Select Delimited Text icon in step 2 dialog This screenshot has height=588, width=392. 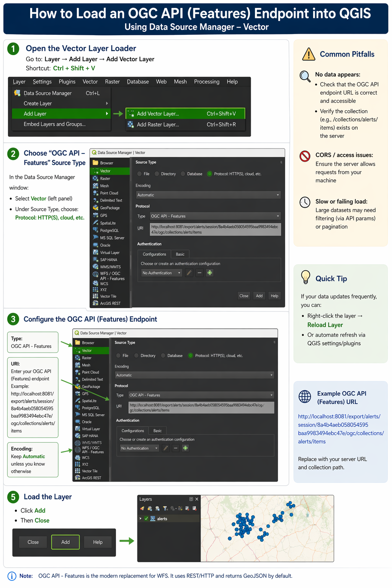click(96, 200)
